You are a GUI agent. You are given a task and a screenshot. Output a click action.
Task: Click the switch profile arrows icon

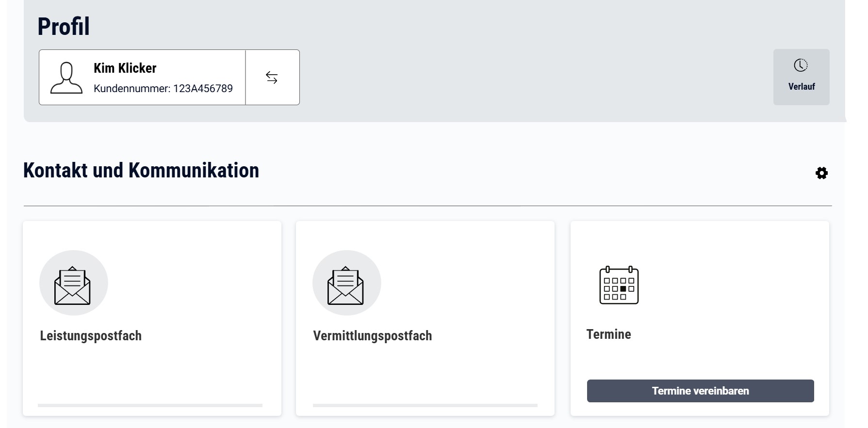point(272,78)
